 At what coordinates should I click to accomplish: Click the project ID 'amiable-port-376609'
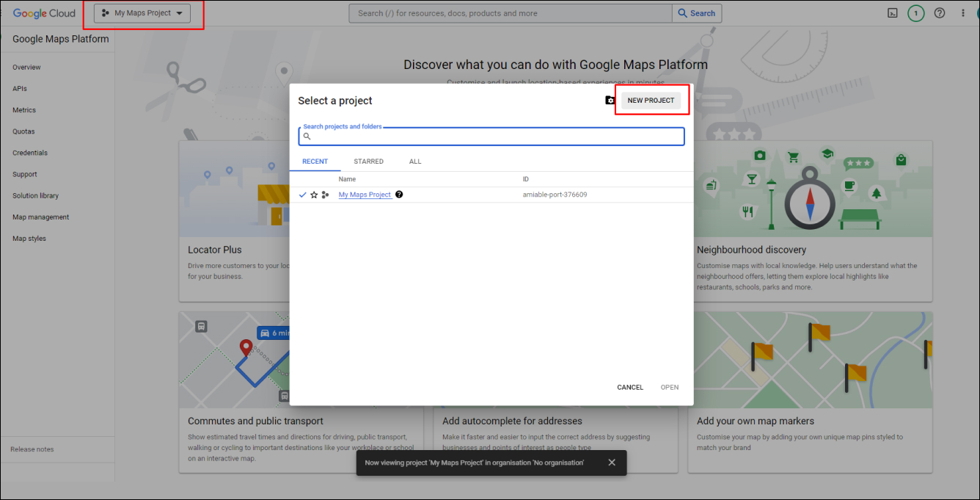[x=555, y=195]
